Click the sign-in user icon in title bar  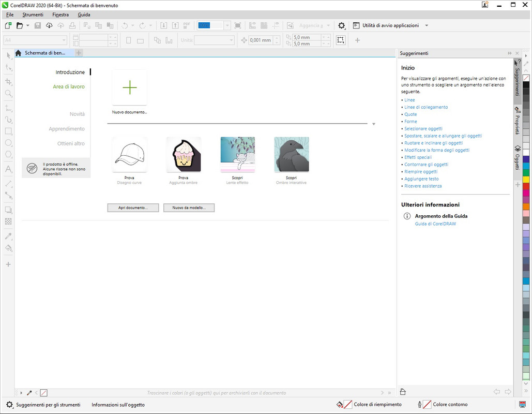(485, 5)
